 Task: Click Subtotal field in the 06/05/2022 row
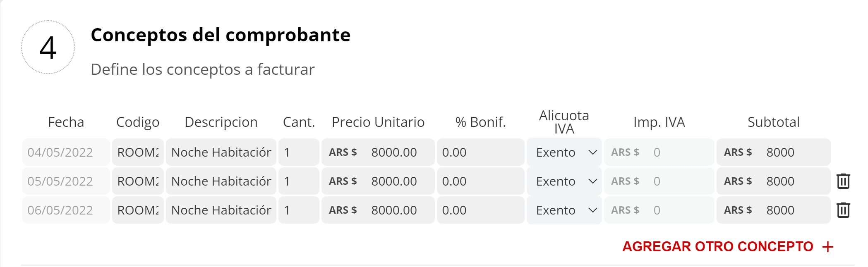[x=780, y=210]
